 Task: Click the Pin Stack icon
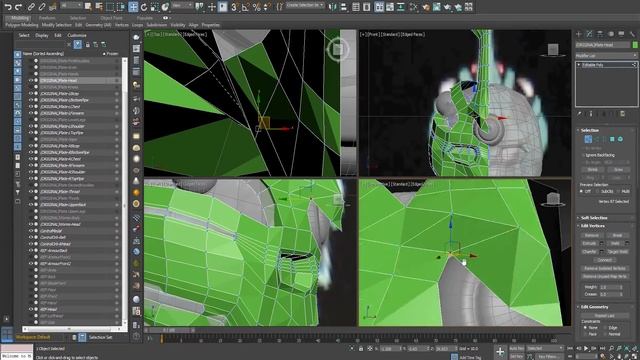(580, 114)
